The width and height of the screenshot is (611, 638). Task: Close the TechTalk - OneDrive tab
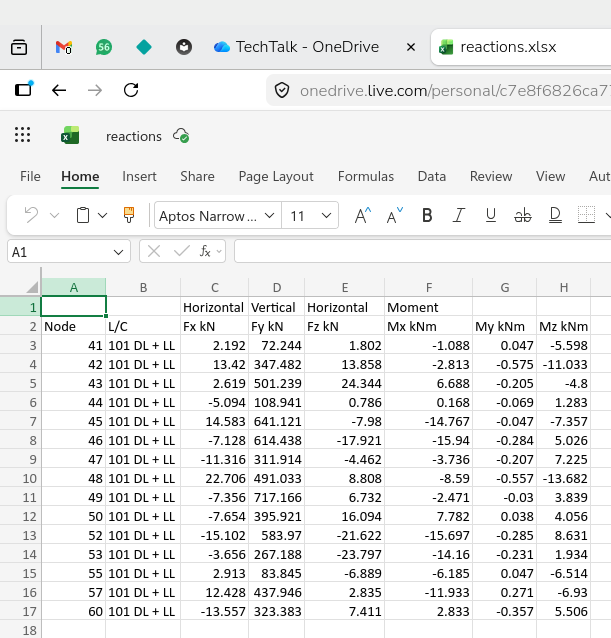click(411, 47)
